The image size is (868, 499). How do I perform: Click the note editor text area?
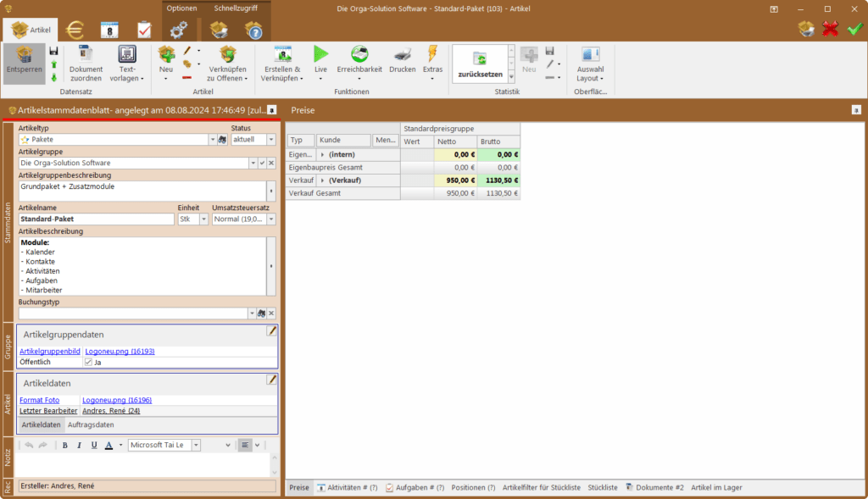[x=142, y=465]
